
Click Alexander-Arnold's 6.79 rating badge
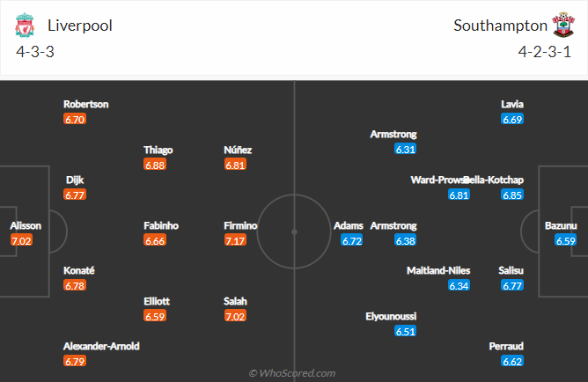[x=75, y=361]
